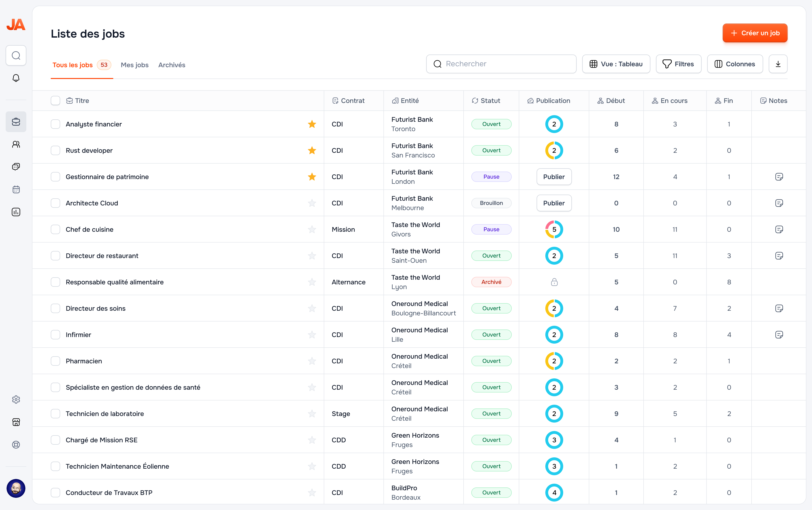The width and height of the screenshot is (812, 510).
Task: Unstar the Rust developer job
Action: (x=312, y=150)
